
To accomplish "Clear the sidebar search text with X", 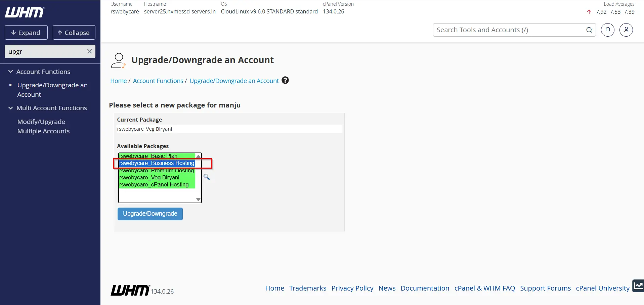I will point(89,51).
